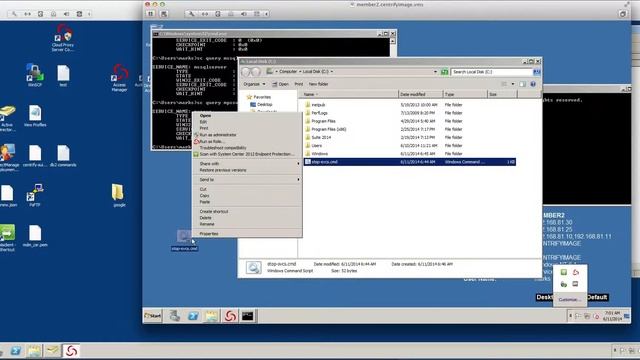Viewport: 640px width, 360px height.
Task: Open the command prompt icon in VM taskbar
Action: [x=248, y=316]
